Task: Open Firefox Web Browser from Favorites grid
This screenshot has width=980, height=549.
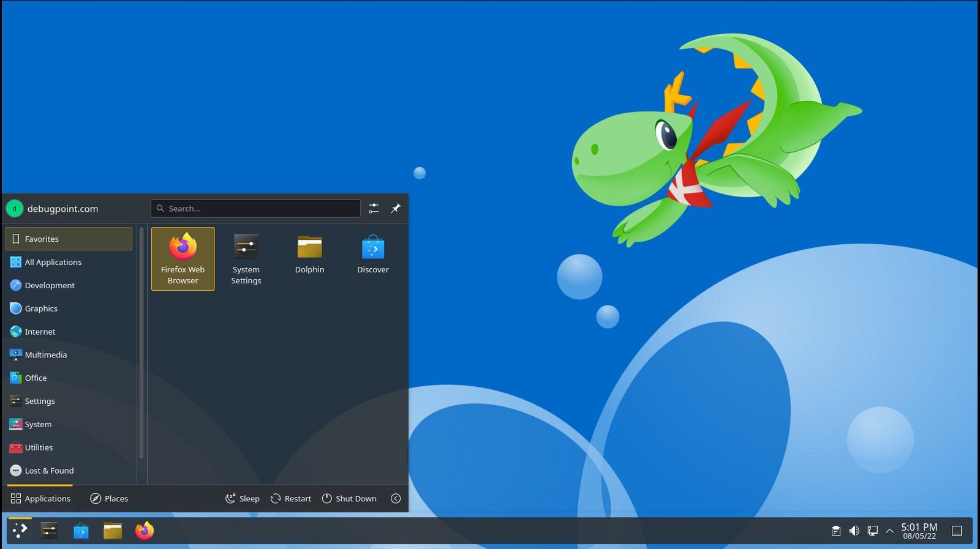Action: tap(183, 259)
